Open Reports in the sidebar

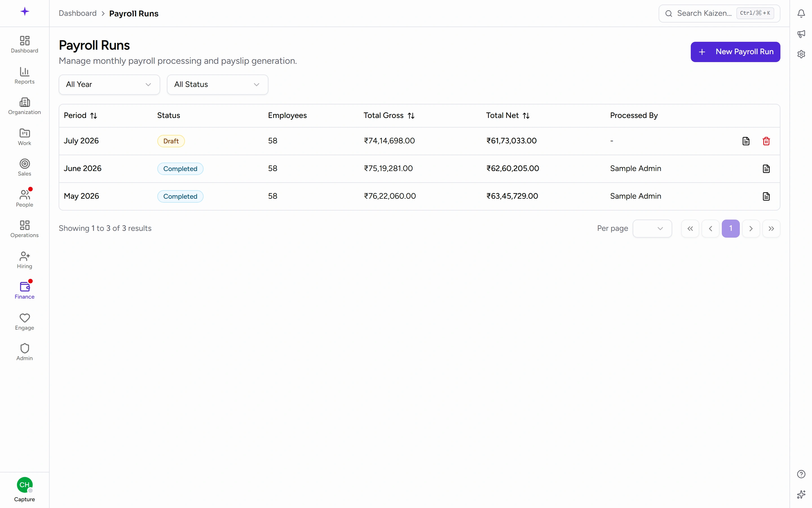(25, 76)
